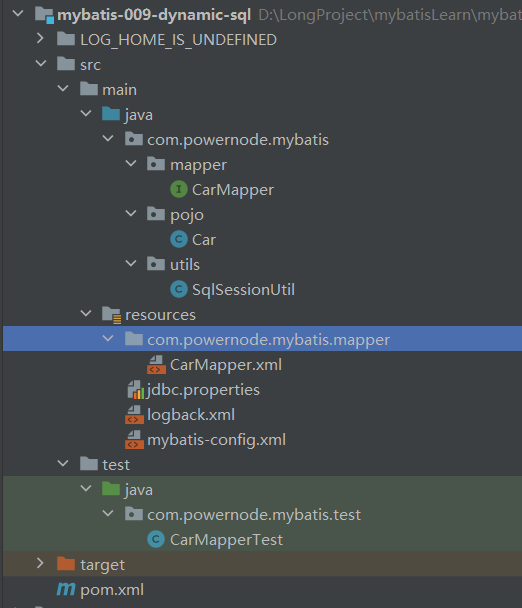Open the mybatis-config.xml file
This screenshot has width=522, height=608.
pos(216,440)
